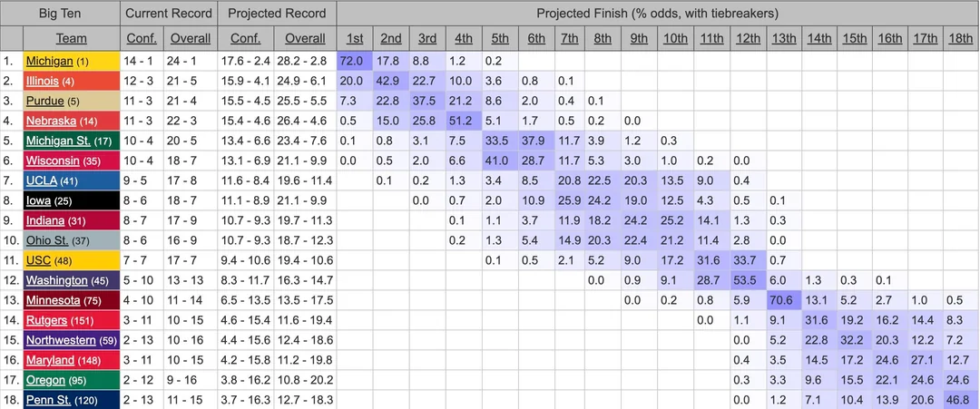Sort by the Team column header
The image size is (980, 409).
pos(72,38)
